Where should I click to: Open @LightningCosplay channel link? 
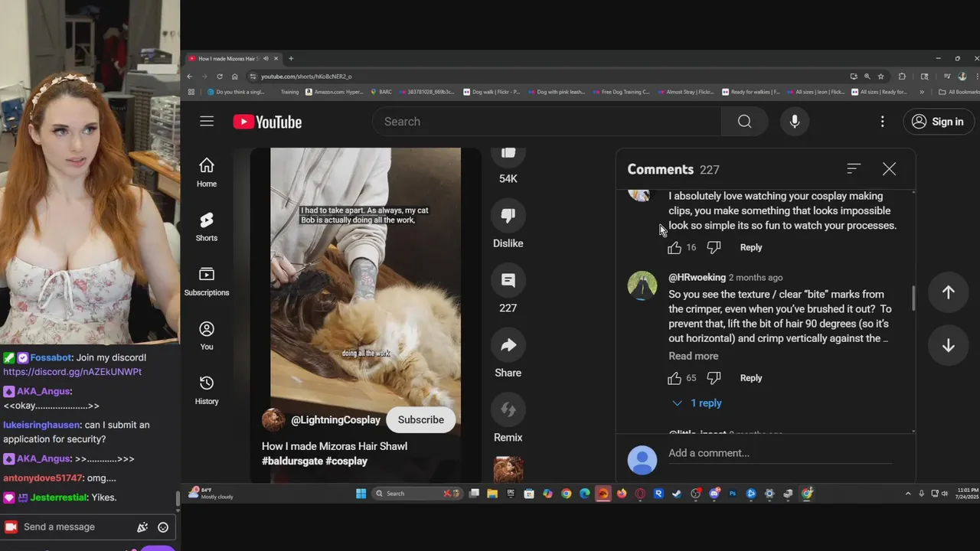pyautogui.click(x=335, y=420)
